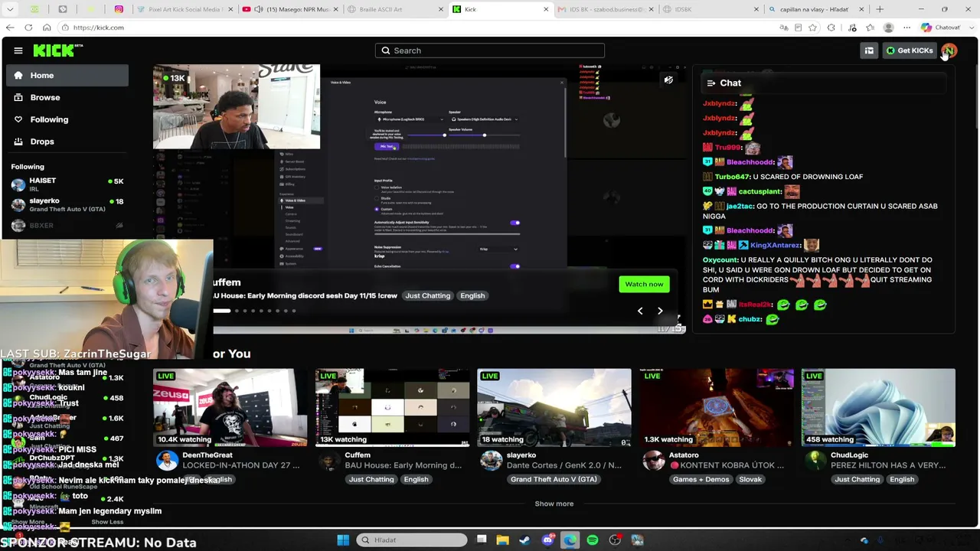Open the Astatoro 1.3K watching stream thumbnail
This screenshot has width=980, height=551.
click(x=717, y=407)
